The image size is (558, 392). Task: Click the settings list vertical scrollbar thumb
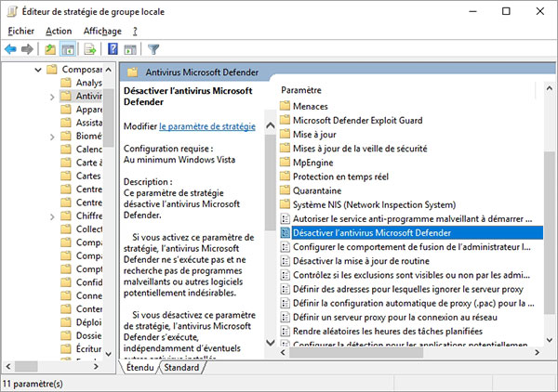549,233
